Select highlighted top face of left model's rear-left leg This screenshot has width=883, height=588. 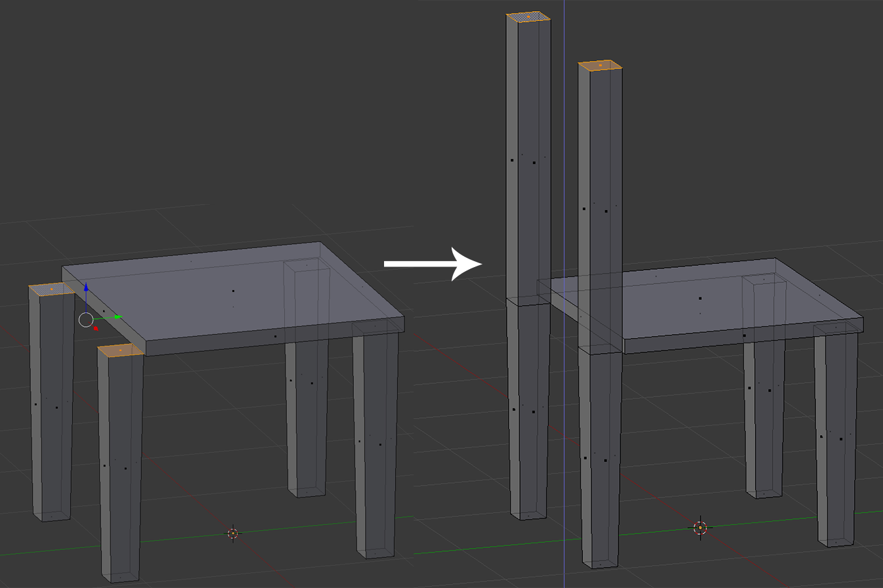52,289
